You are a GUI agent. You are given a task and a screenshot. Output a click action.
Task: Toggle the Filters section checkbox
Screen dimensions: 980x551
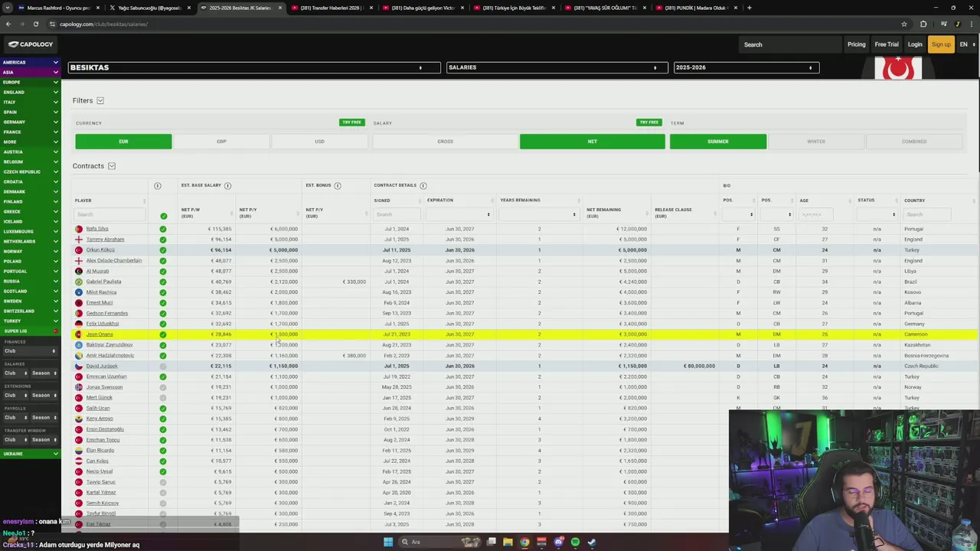tap(100, 100)
